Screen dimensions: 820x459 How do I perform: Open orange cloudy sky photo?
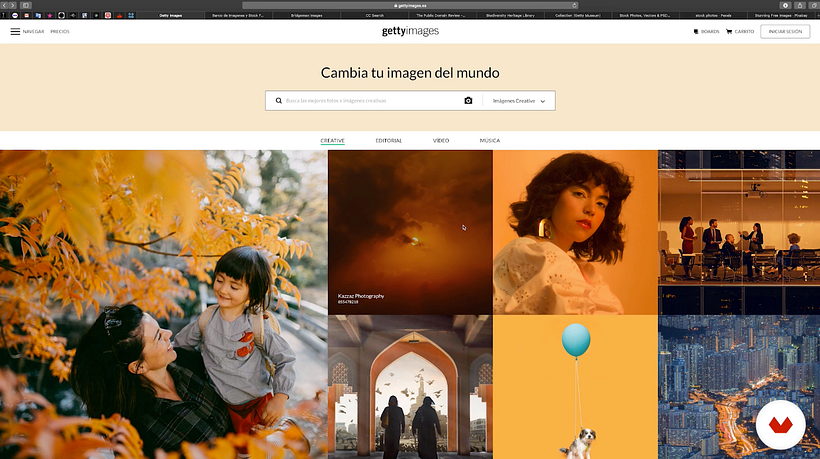pos(410,232)
